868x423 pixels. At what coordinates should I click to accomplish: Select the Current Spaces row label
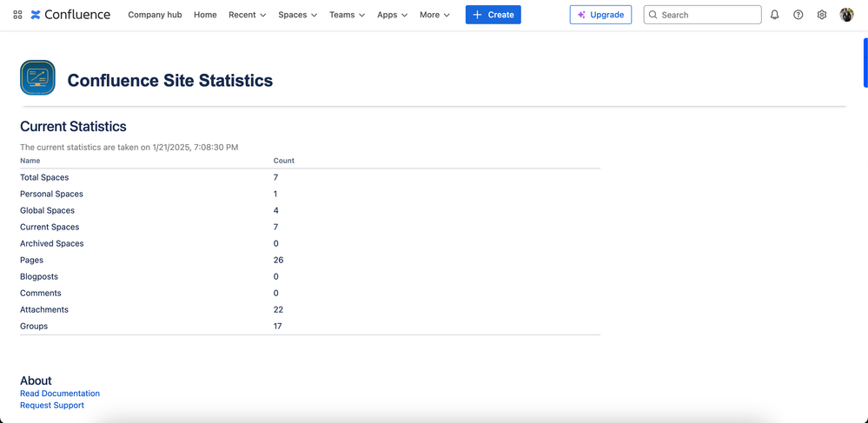click(50, 227)
